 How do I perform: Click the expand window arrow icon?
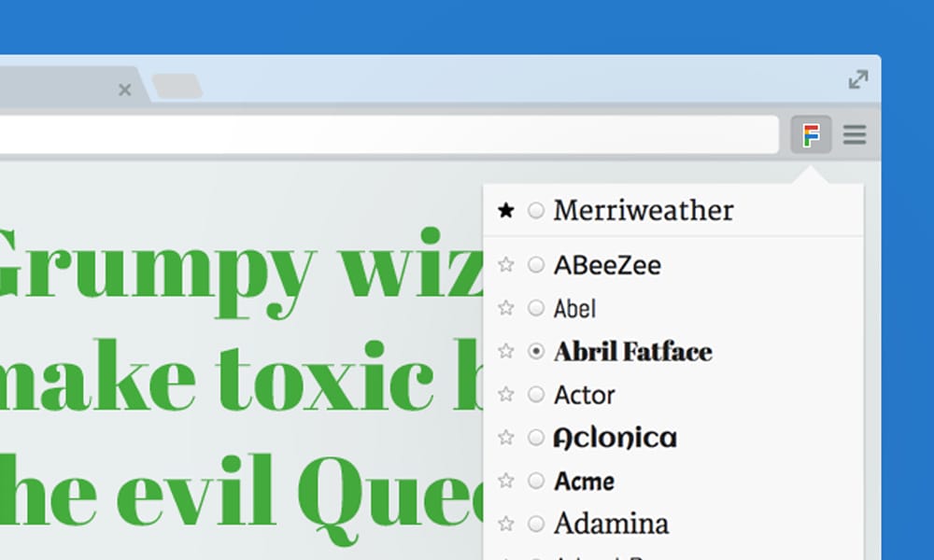click(857, 80)
